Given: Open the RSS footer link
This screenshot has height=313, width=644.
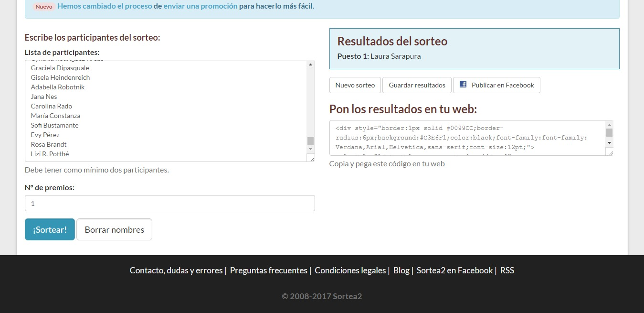Looking at the screenshot, I should coord(507,270).
